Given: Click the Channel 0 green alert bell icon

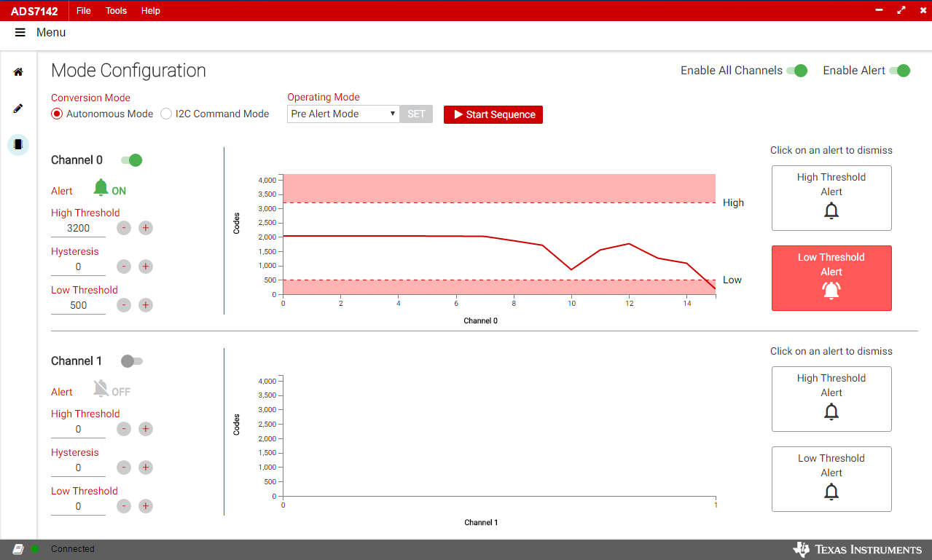Looking at the screenshot, I should (x=101, y=189).
